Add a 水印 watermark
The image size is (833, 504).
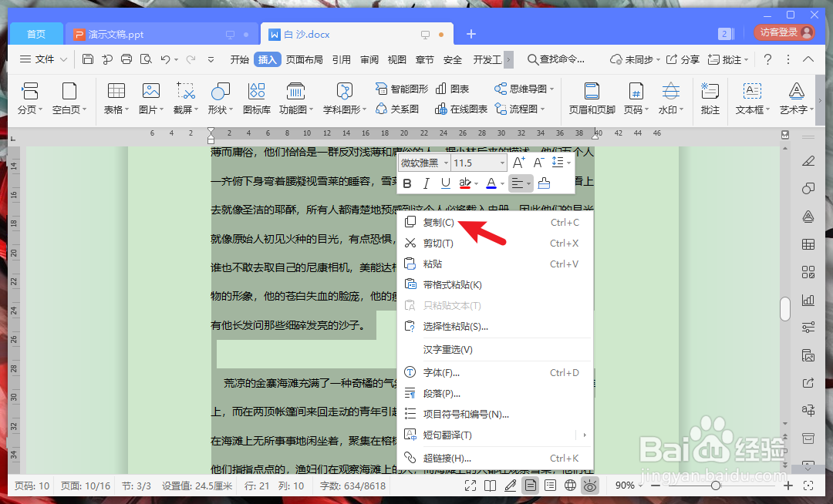click(x=671, y=98)
